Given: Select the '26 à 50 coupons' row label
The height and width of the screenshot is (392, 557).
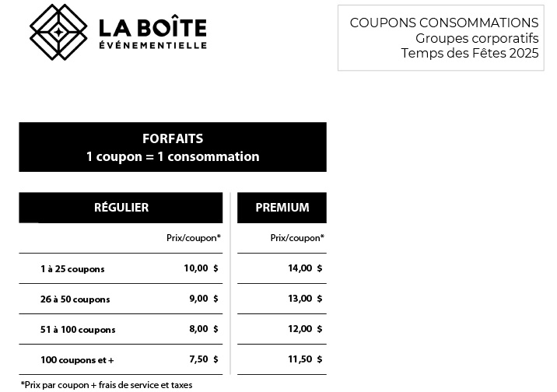Looking at the screenshot, I should tap(75, 299).
